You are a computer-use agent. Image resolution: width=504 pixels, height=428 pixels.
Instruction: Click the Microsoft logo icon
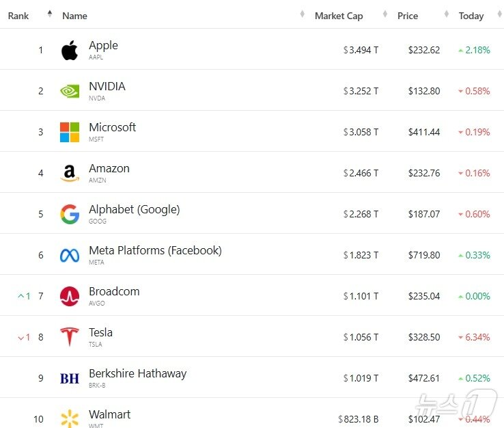70,132
